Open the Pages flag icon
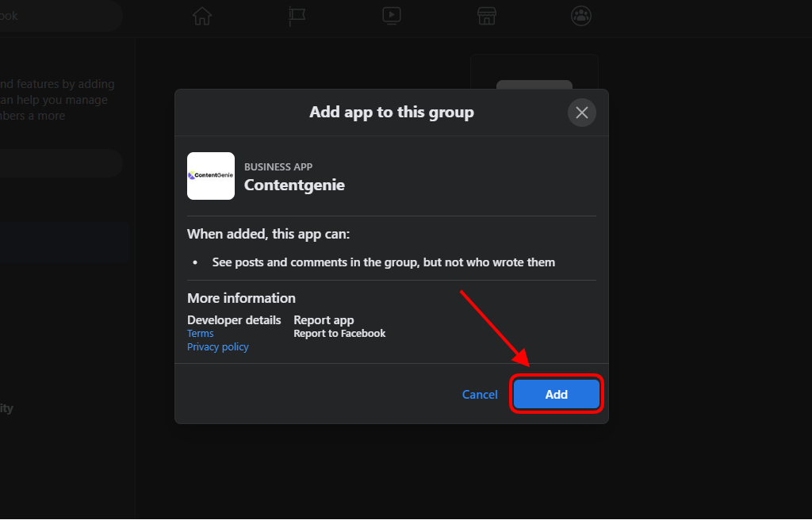The height and width of the screenshot is (520, 812). point(297,16)
